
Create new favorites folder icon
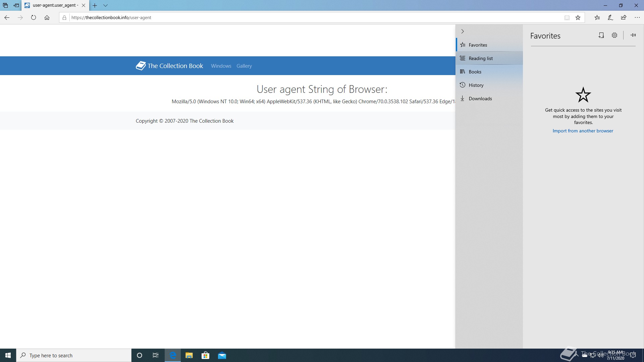[x=601, y=35]
